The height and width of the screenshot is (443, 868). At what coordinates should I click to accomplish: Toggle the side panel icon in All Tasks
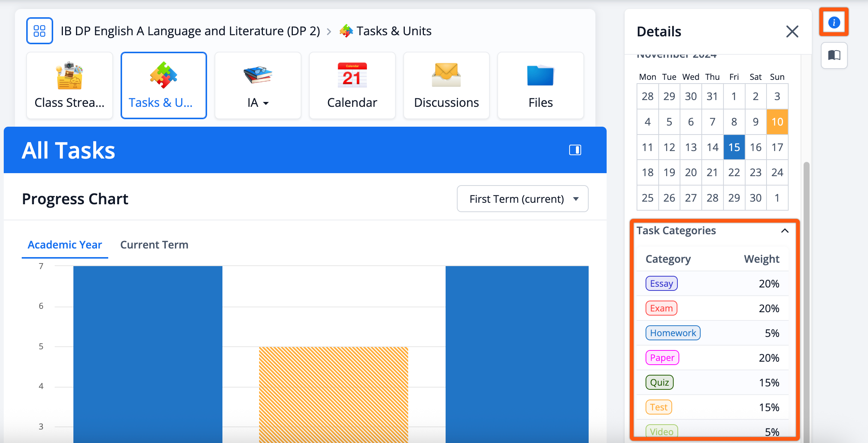coord(575,150)
